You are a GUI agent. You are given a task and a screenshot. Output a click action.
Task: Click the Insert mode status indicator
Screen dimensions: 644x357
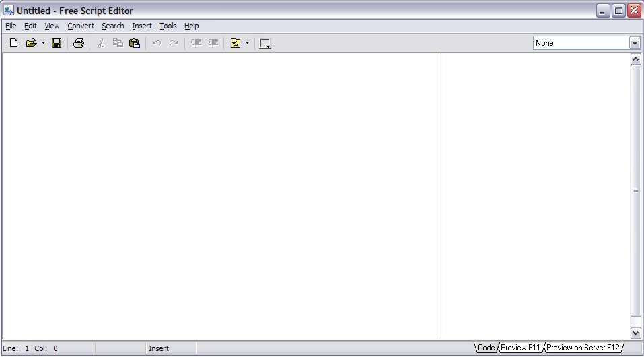(x=159, y=348)
